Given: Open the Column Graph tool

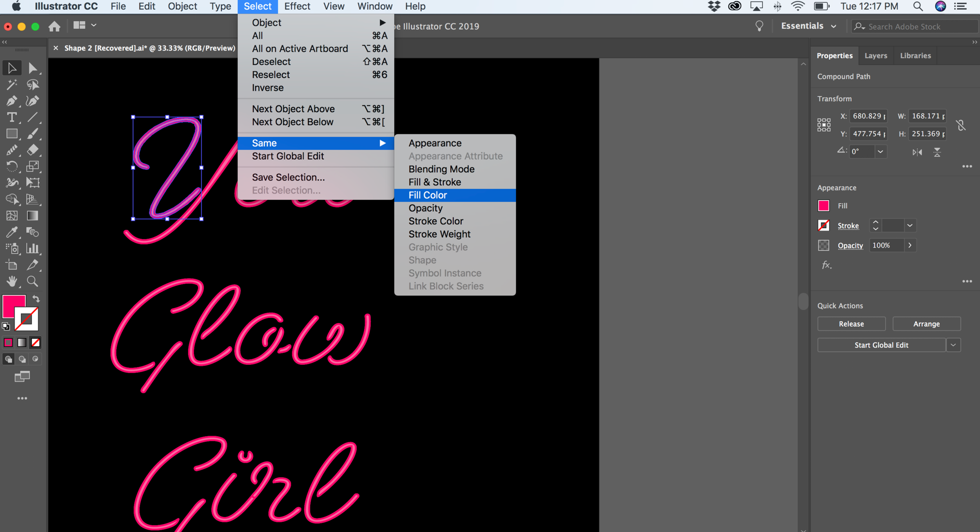Looking at the screenshot, I should point(33,248).
